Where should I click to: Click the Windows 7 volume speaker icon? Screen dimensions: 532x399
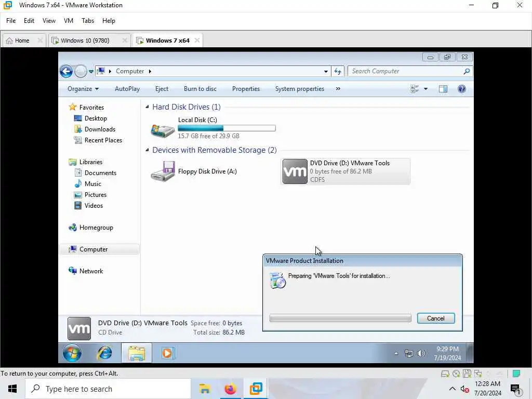(x=421, y=353)
